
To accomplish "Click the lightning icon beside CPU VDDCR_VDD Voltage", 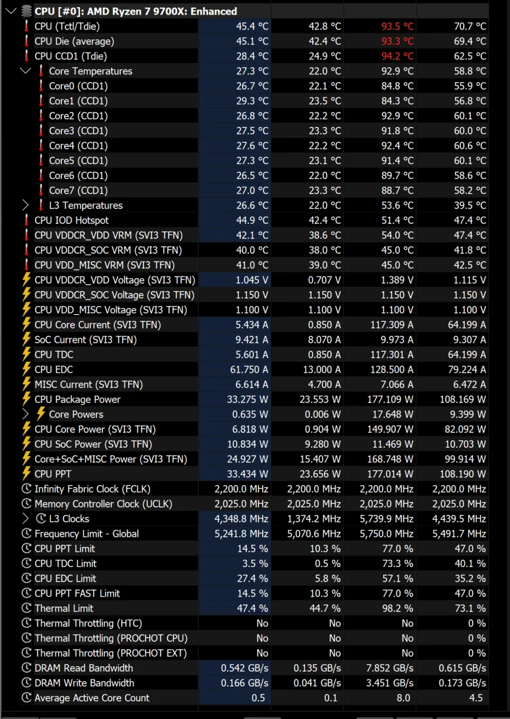I will coord(27,280).
